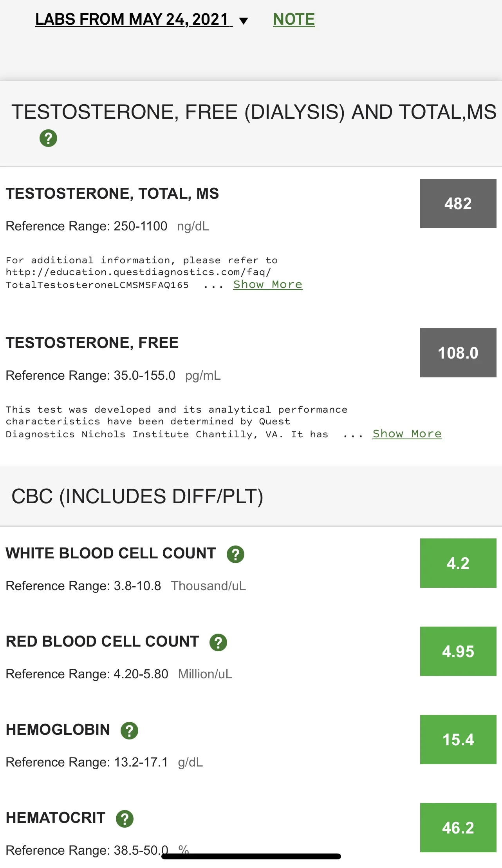Viewport: 502px width, 868px height.
Task: Select the Testosterone Total result value 482
Action: (x=458, y=203)
